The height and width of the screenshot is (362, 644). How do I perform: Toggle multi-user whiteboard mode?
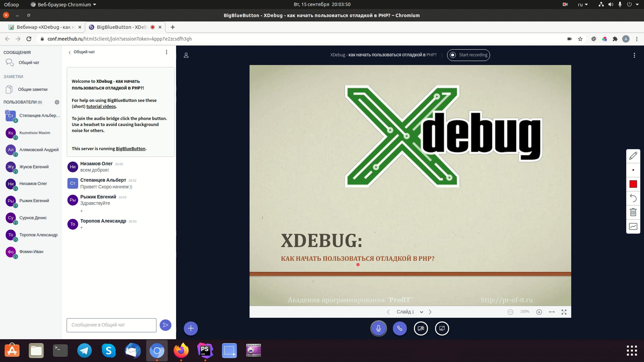(x=633, y=227)
